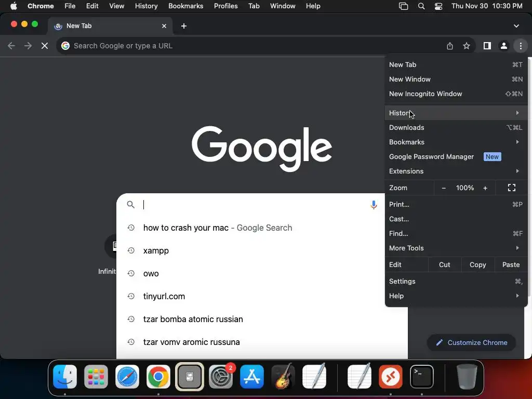Click Copy in the Edit row
Viewport: 532px width, 399px height.
pyautogui.click(x=478, y=264)
